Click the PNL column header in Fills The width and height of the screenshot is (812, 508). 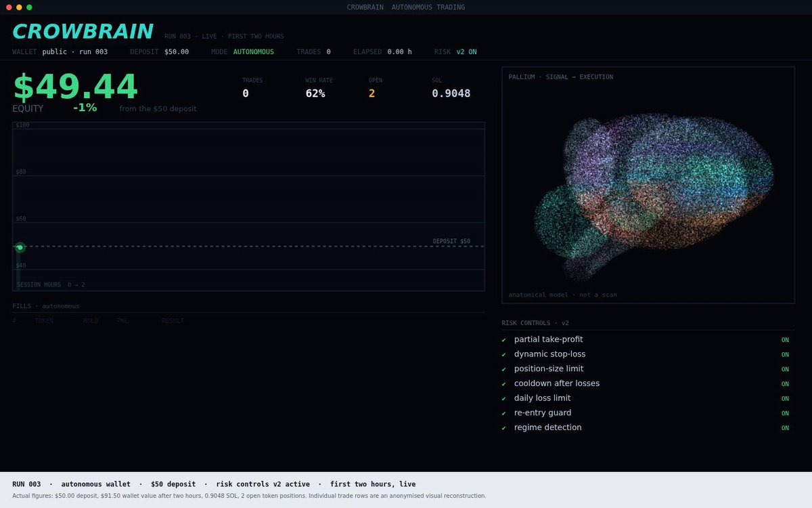pos(122,321)
